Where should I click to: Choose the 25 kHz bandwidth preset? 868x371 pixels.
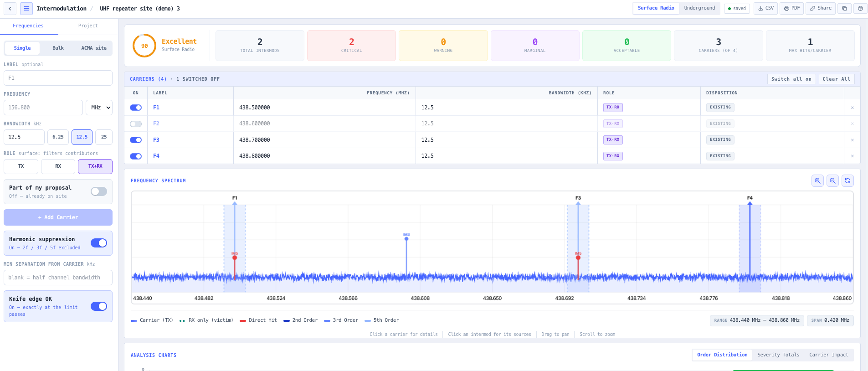[x=104, y=137]
